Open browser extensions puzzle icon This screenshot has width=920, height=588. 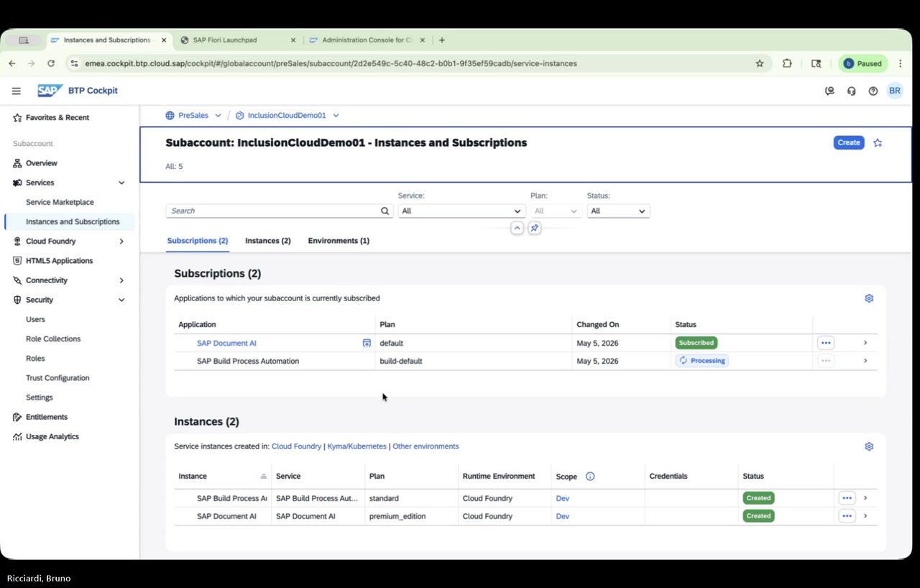pyautogui.click(x=787, y=63)
